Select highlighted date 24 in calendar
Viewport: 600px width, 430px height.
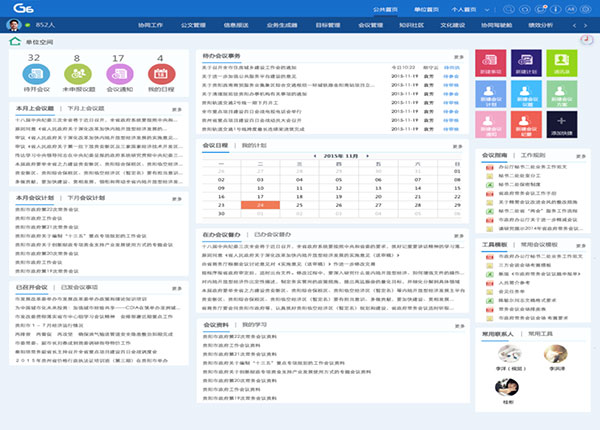pos(260,205)
